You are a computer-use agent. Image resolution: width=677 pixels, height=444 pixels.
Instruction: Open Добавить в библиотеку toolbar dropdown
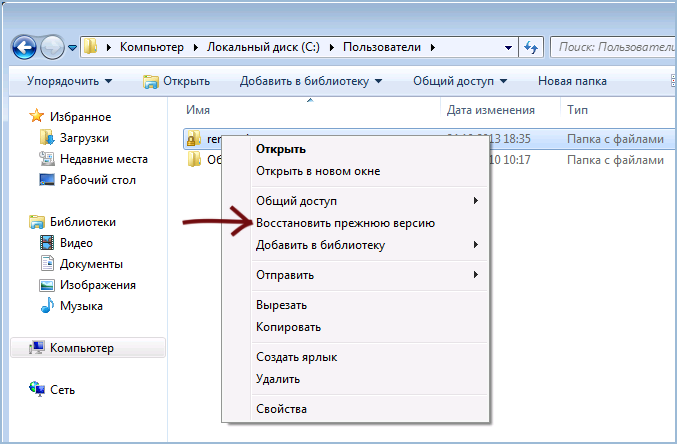point(311,81)
